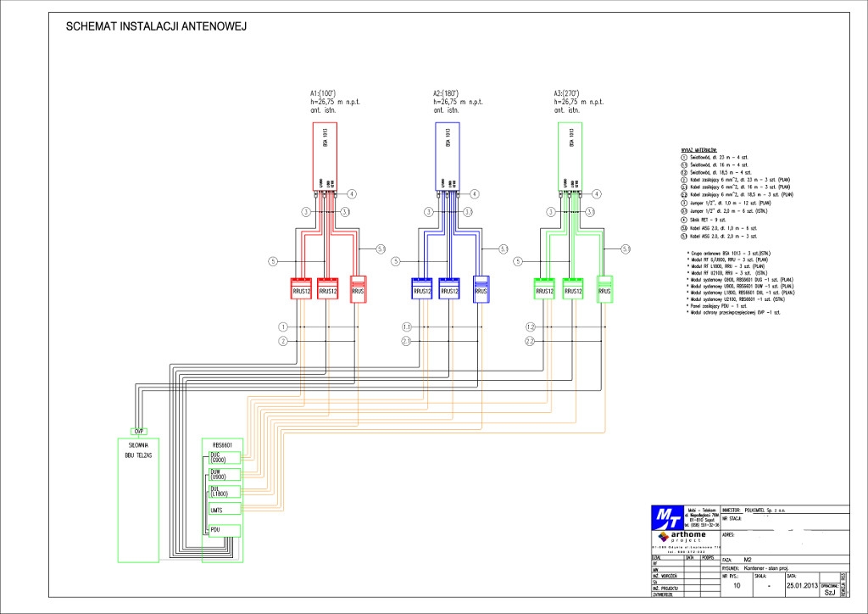Click the 'INŻ. PROJEKTU' row in signature table
Screen dimensions: 868x614
pyautogui.click(x=685, y=589)
